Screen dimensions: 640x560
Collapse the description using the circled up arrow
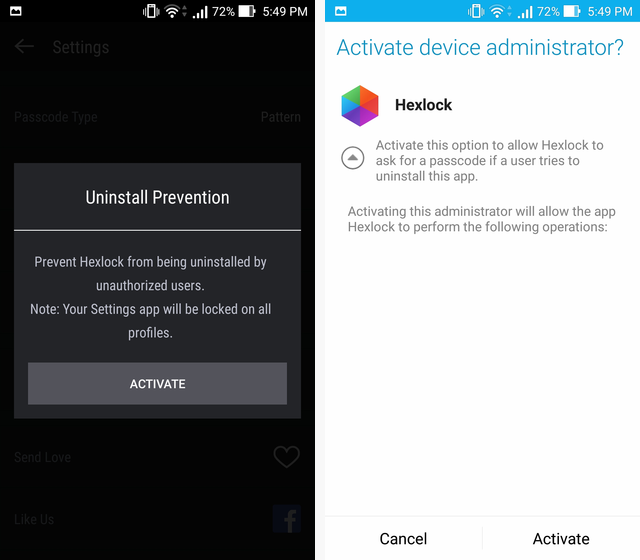pyautogui.click(x=353, y=158)
